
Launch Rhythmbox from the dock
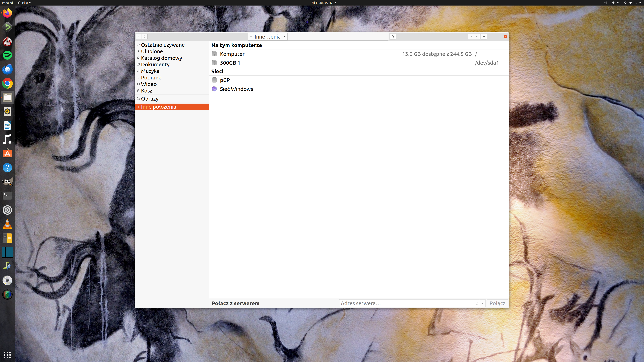(x=7, y=111)
